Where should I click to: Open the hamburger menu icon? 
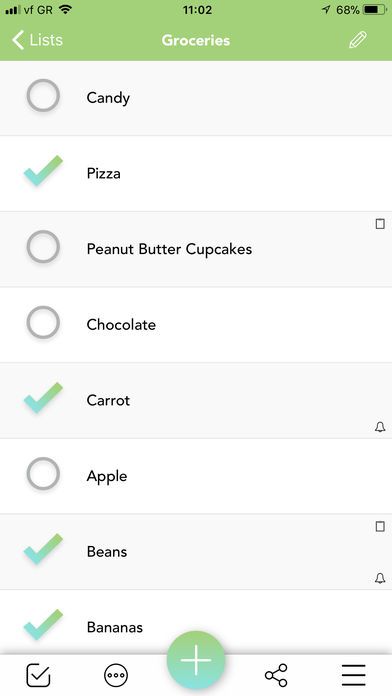[x=354, y=675]
